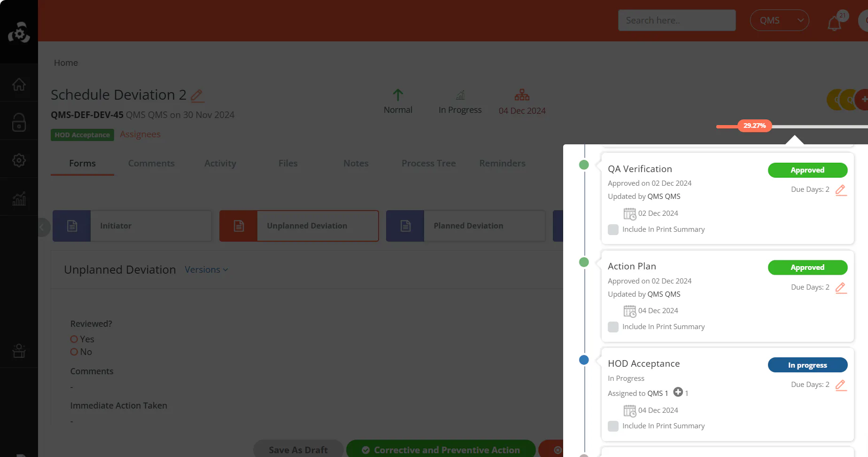868x457 pixels.
Task: Click the workflow hierarchy icon above date
Action: pyautogui.click(x=522, y=95)
